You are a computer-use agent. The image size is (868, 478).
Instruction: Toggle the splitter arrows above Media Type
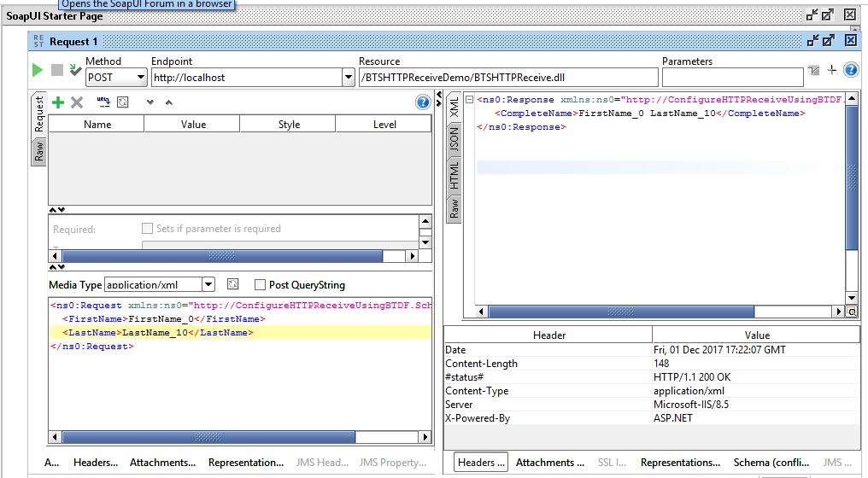tap(57, 266)
